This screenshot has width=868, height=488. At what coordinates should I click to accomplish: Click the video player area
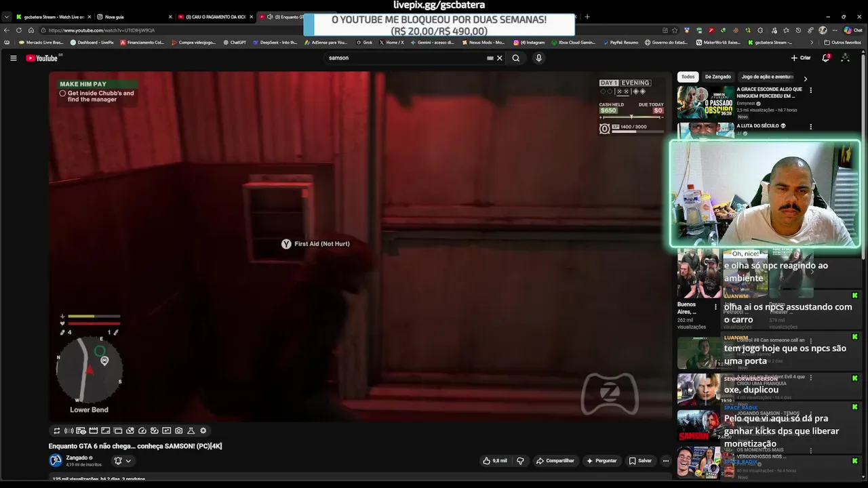[359, 247]
